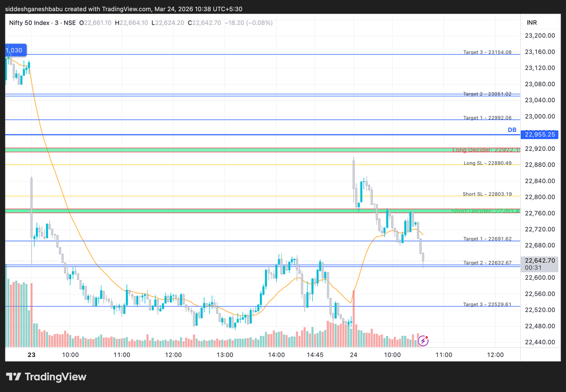
Task: Click the 22,480.00 price axis label
Action: tap(539, 326)
